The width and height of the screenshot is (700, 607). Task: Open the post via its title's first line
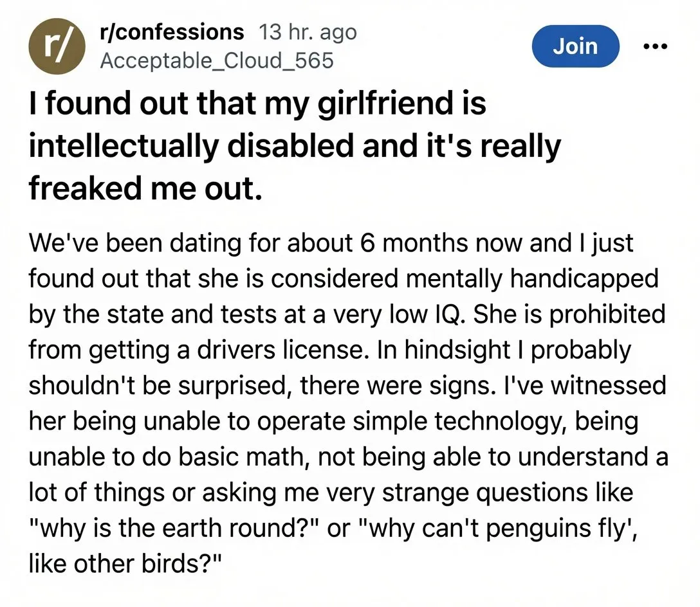pyautogui.click(x=257, y=104)
